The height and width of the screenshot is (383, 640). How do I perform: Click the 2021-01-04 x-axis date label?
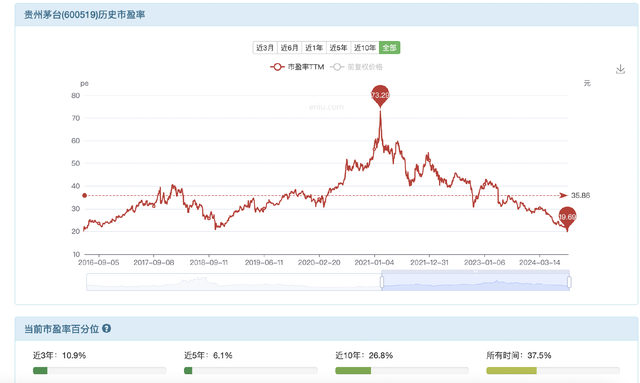pos(374,263)
